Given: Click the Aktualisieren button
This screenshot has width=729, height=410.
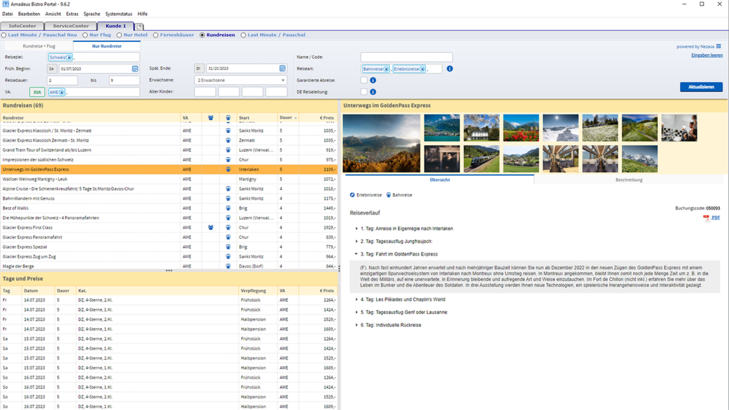Looking at the screenshot, I should 700,87.
